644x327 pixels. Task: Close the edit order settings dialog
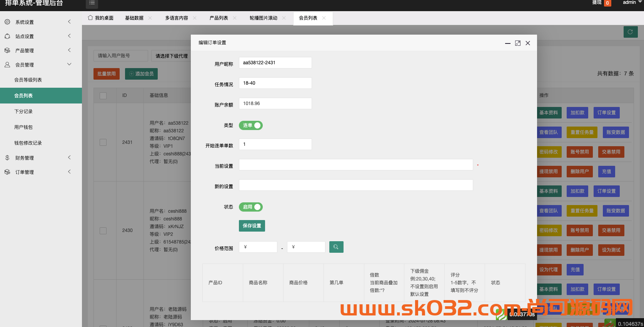528,43
